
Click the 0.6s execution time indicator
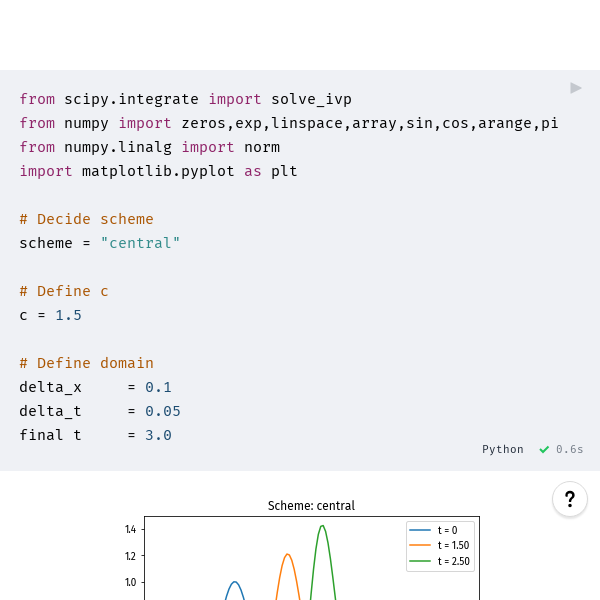570,450
